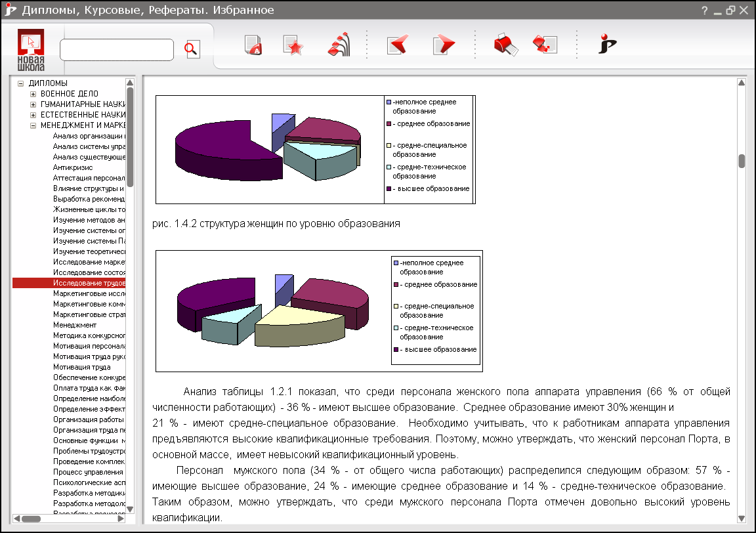The width and height of the screenshot is (756, 533).
Task: Collapse the ДИПЛОМЫ tree node
Action: [x=21, y=83]
